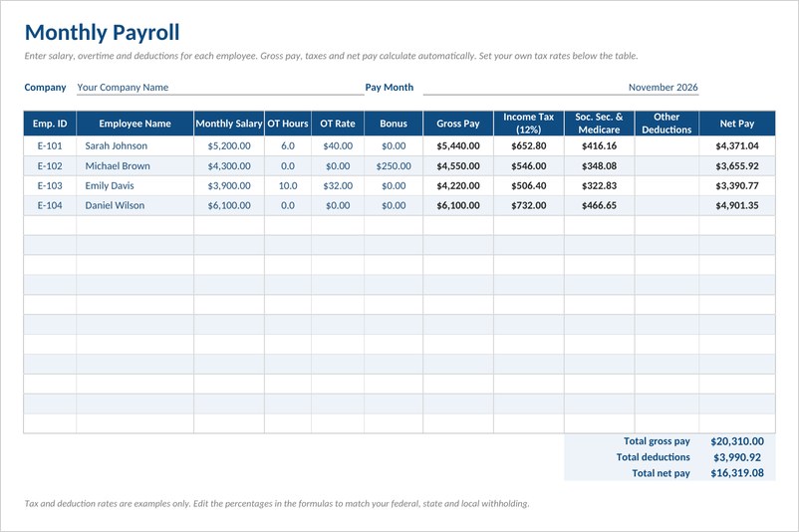Click the $546.00 income tax cell

(x=528, y=166)
